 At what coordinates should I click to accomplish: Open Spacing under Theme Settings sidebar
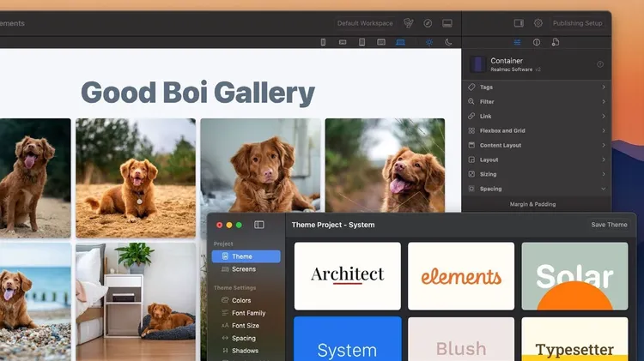pos(246,339)
